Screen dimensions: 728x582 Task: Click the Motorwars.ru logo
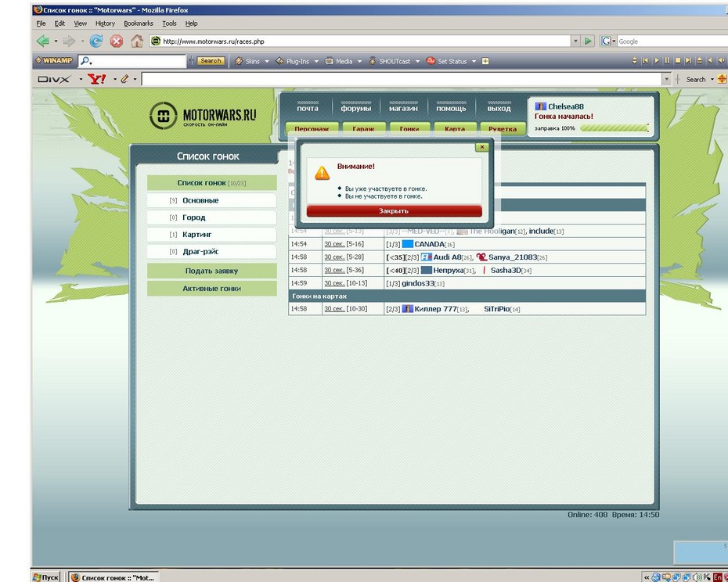pyautogui.click(x=203, y=116)
